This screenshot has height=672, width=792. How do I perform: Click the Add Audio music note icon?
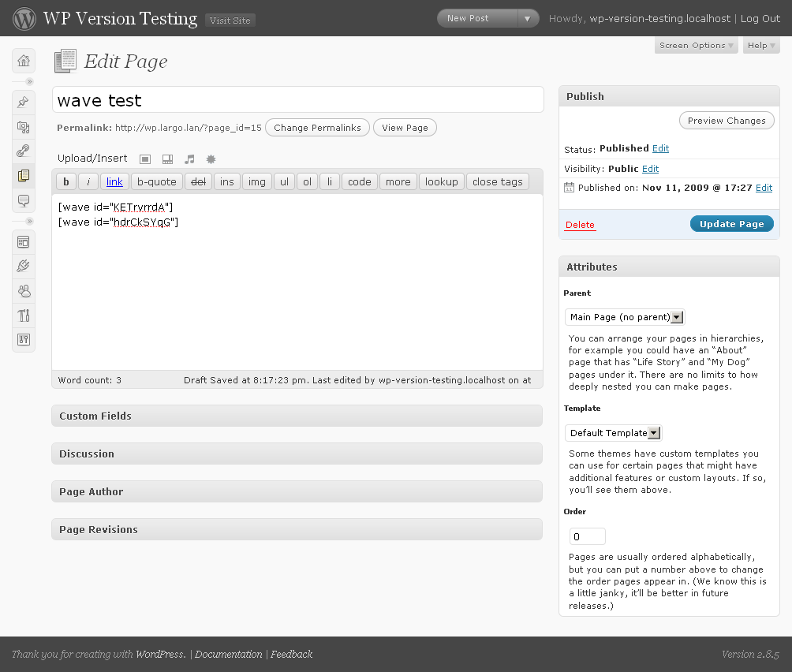tap(189, 159)
